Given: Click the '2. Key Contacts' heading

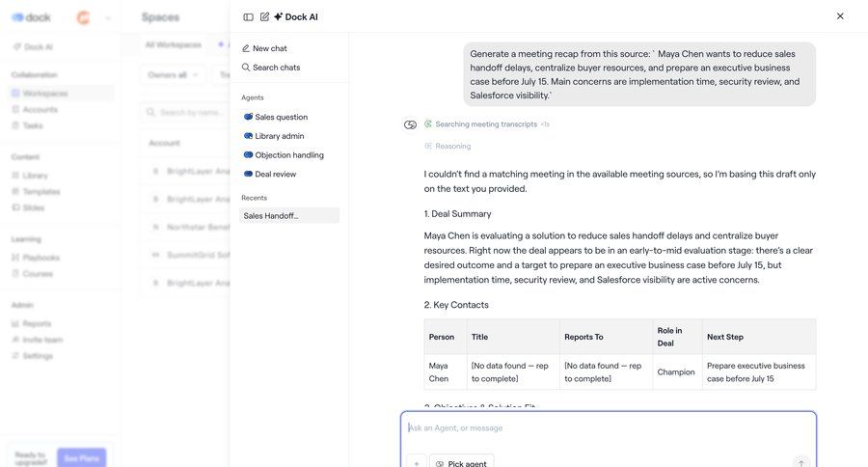Looking at the screenshot, I should 456,305.
